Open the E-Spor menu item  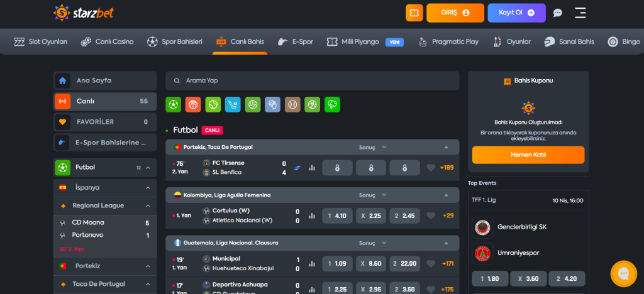tap(296, 42)
